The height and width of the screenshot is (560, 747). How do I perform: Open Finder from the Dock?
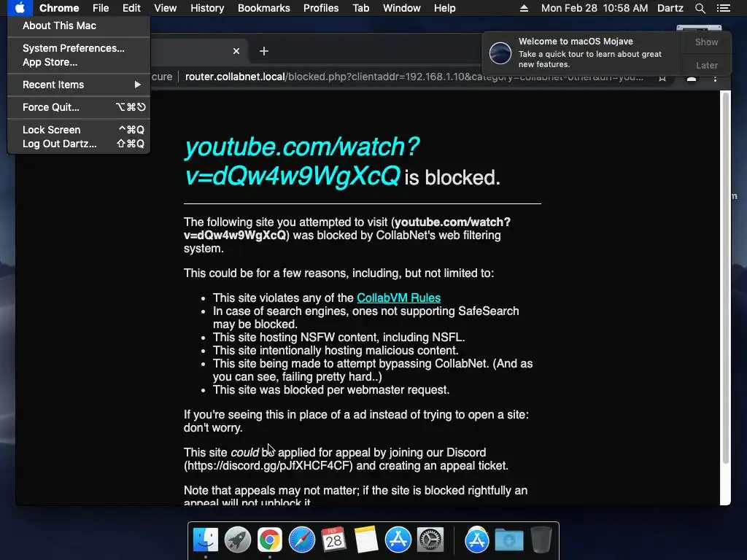tap(205, 540)
